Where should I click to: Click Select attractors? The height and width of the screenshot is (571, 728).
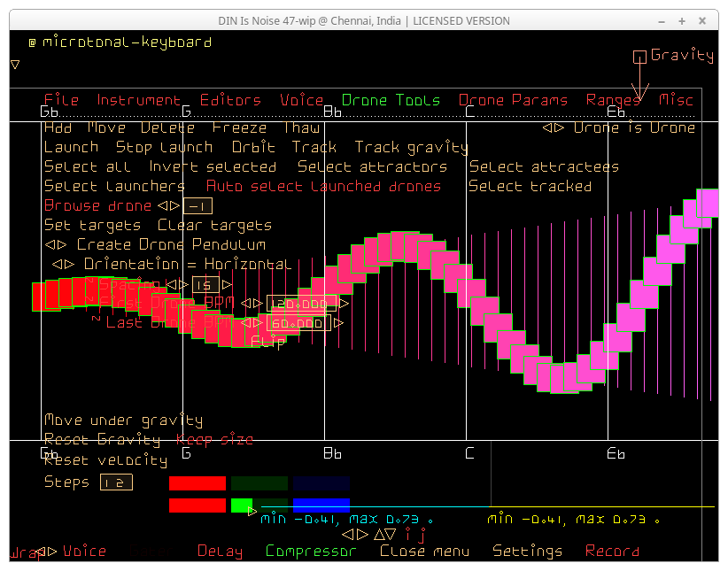pyautogui.click(x=372, y=166)
